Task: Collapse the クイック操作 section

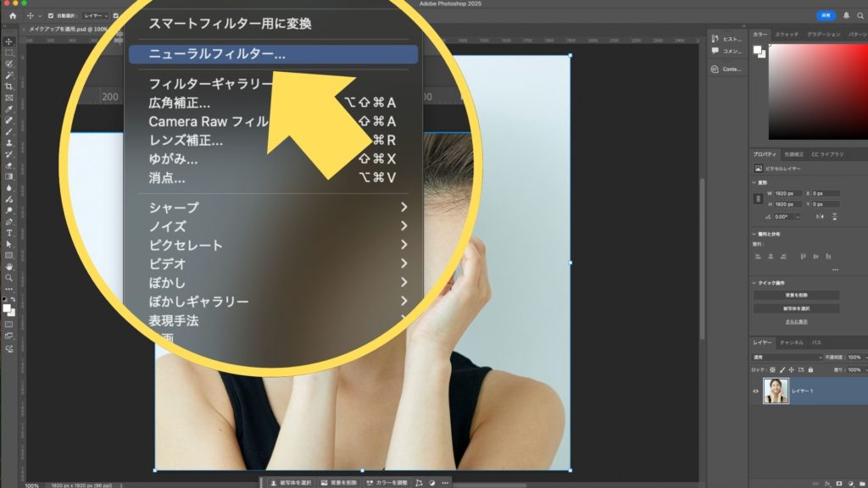Action: (x=754, y=283)
